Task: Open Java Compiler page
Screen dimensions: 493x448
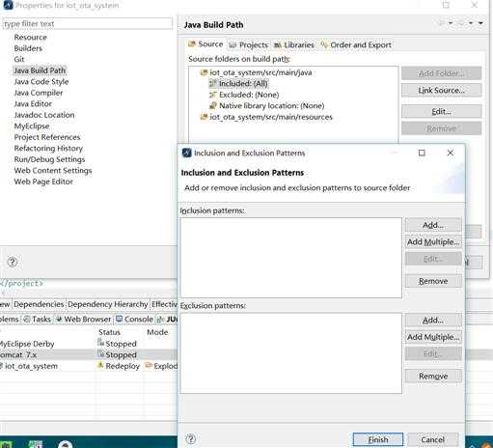Action: click(39, 93)
